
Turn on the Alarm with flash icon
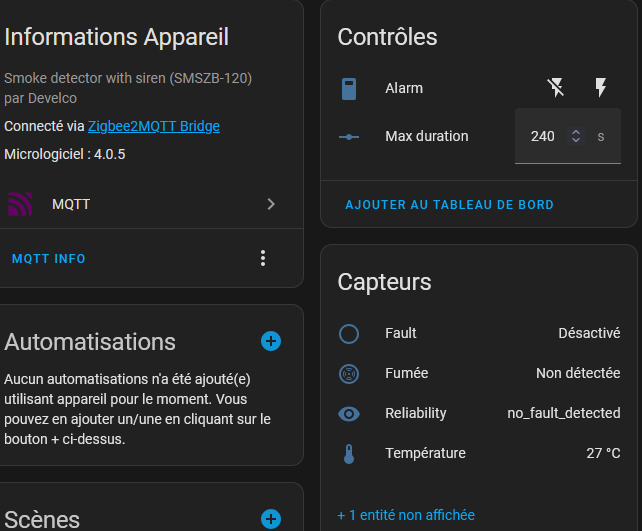600,88
